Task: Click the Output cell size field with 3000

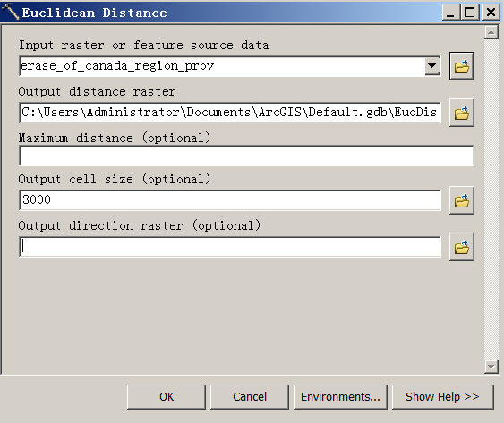Action: (230, 200)
